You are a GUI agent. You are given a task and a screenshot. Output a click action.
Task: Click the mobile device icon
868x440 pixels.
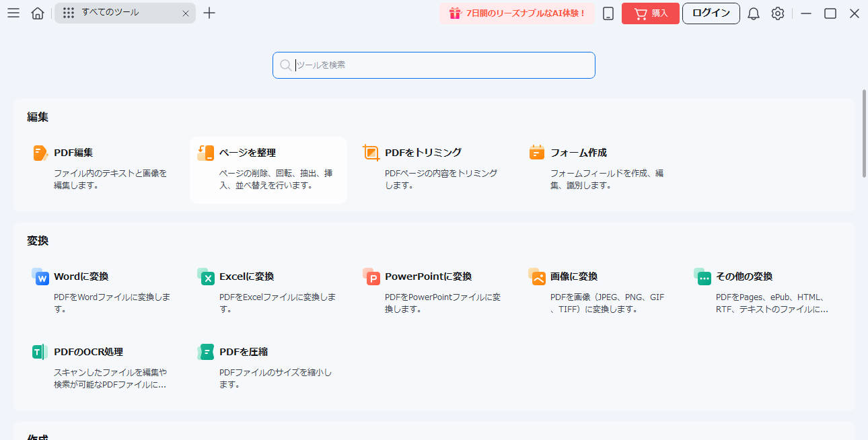click(x=608, y=13)
